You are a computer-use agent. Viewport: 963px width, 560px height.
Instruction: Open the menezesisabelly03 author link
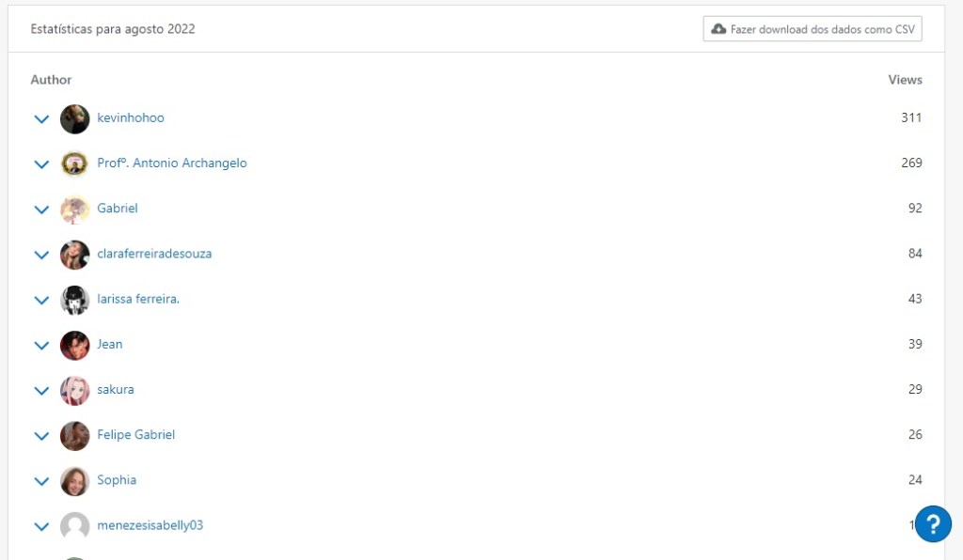150,525
